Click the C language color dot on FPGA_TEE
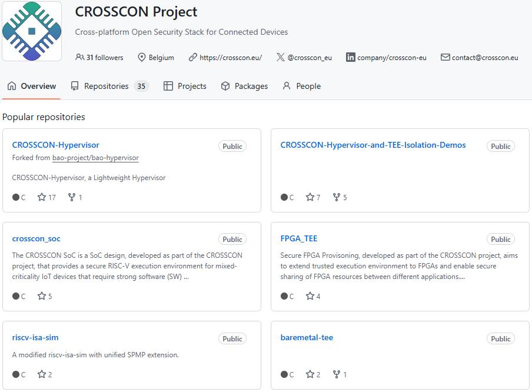 pos(283,296)
